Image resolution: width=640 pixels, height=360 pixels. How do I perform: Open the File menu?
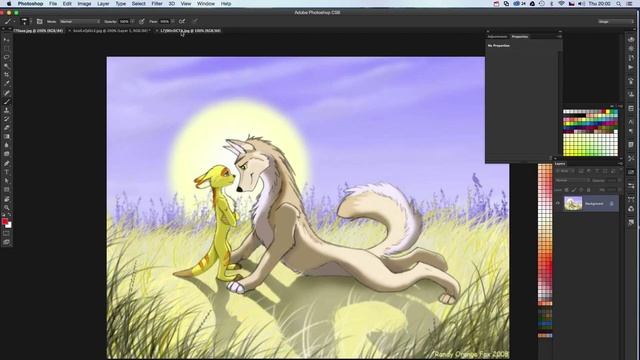(53, 4)
